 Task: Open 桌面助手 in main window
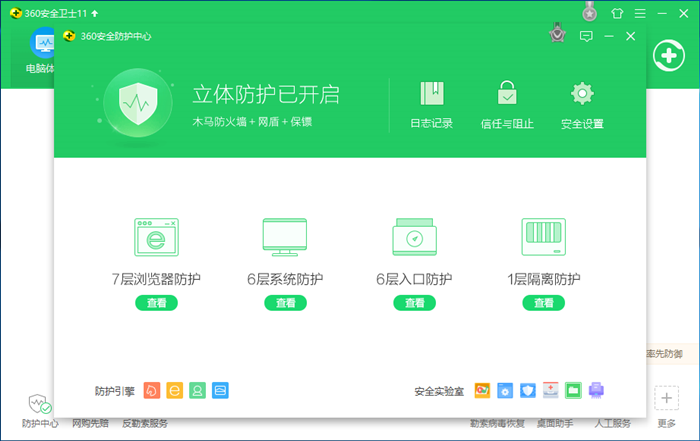(x=555, y=423)
